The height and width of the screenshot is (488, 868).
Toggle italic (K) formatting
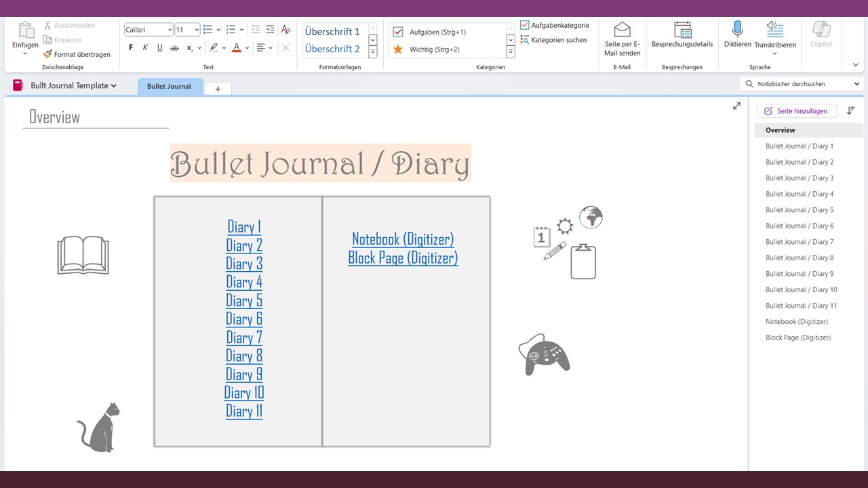click(145, 47)
